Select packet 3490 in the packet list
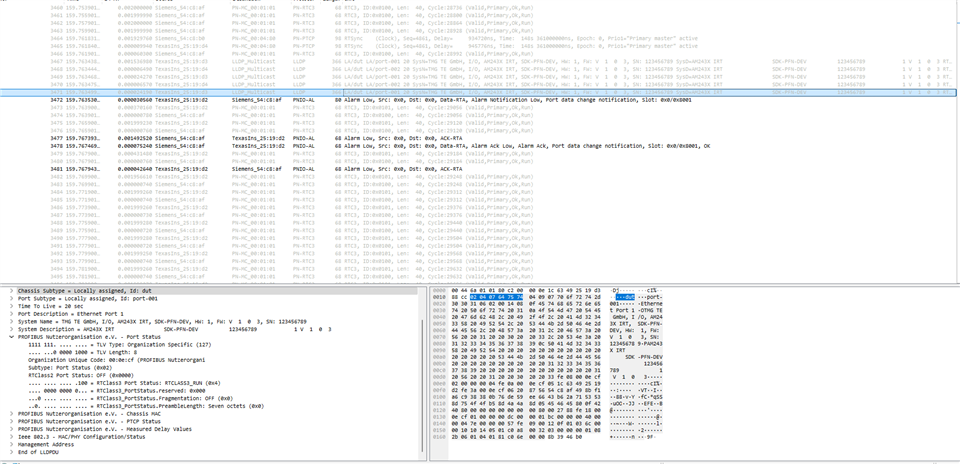Screen dimensions: 960x464 [480, 238]
